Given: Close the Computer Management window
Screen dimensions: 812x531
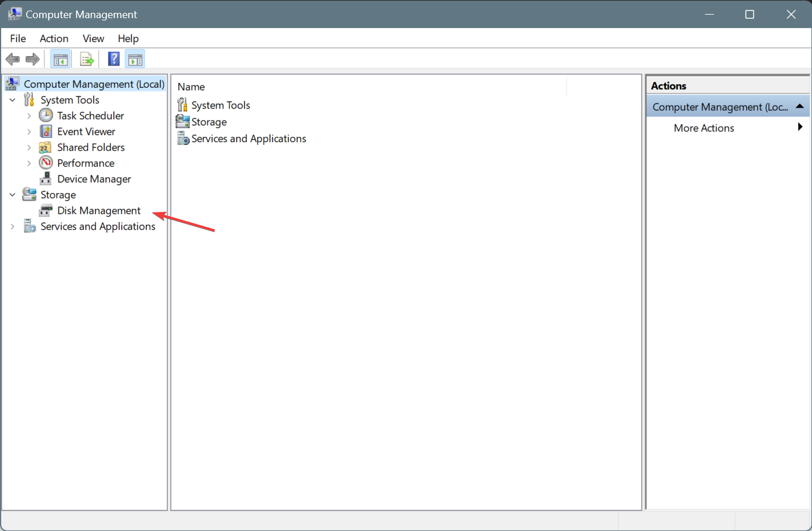Looking at the screenshot, I should pos(791,14).
